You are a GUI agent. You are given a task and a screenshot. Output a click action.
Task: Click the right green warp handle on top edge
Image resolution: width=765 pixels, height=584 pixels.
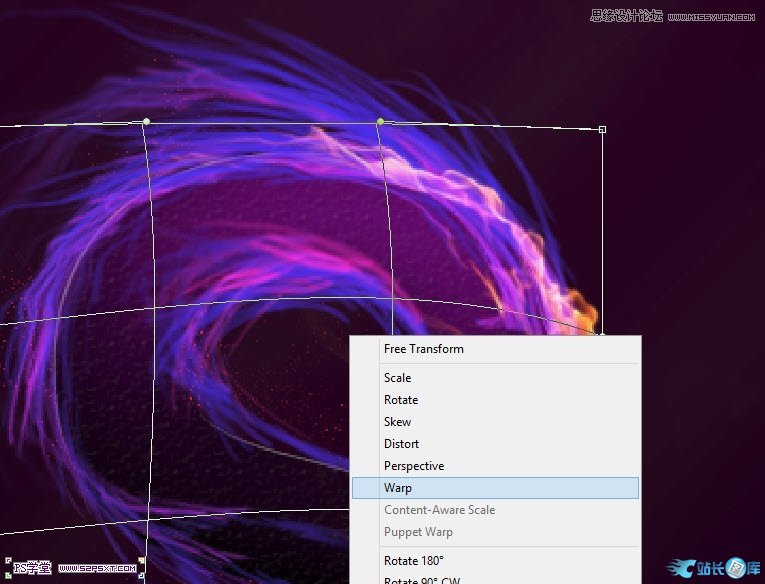pos(380,122)
